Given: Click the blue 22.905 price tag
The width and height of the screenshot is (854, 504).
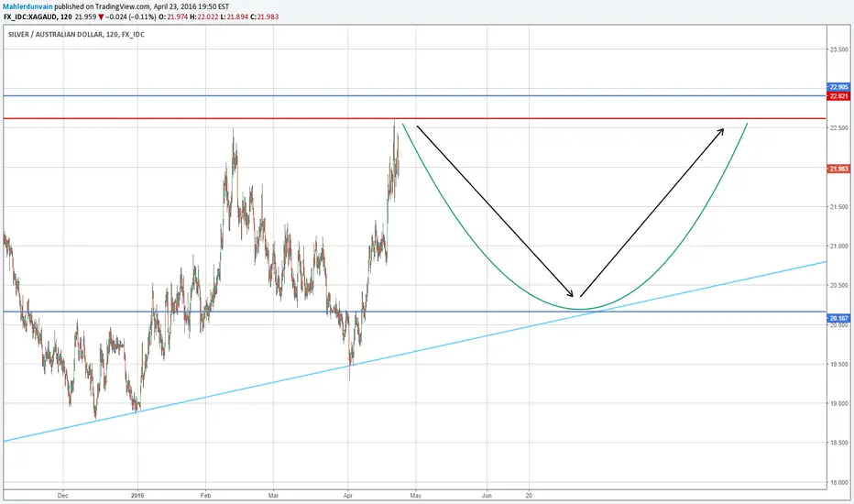Looking at the screenshot, I should click(838, 87).
